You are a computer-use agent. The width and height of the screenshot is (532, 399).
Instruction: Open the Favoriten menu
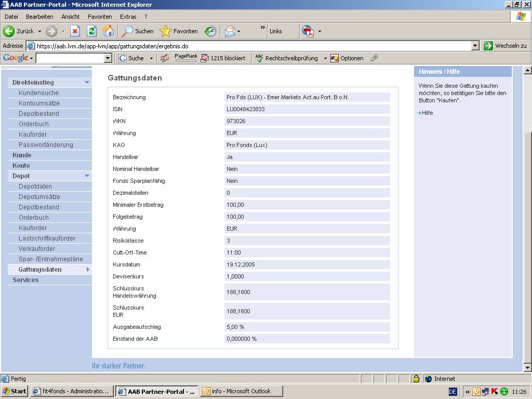click(x=100, y=17)
